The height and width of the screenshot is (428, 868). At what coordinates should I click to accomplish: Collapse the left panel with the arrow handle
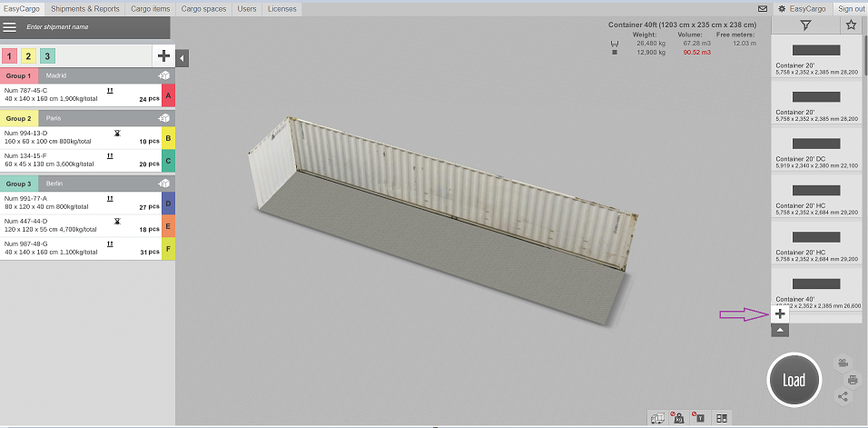pyautogui.click(x=182, y=58)
